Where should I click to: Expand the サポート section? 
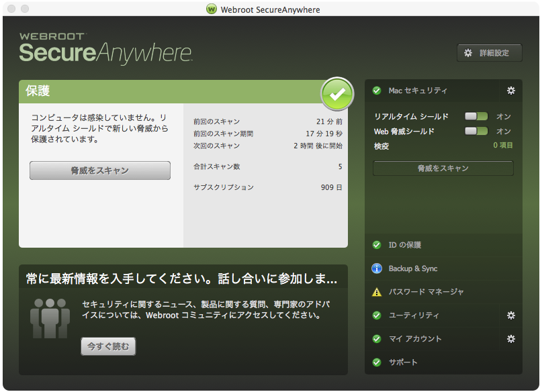point(443,362)
